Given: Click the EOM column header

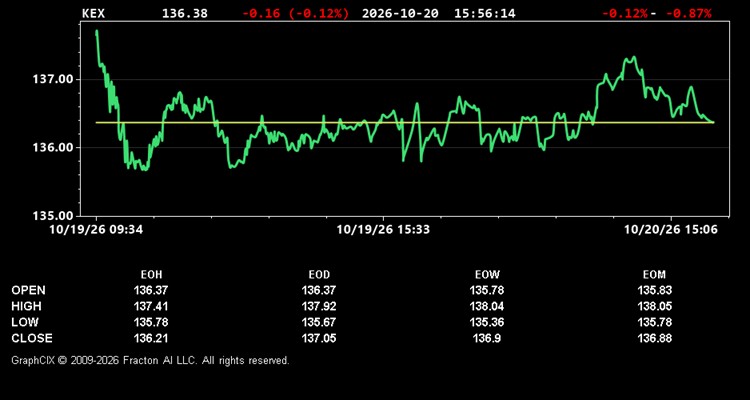Looking at the screenshot, I should tap(654, 275).
